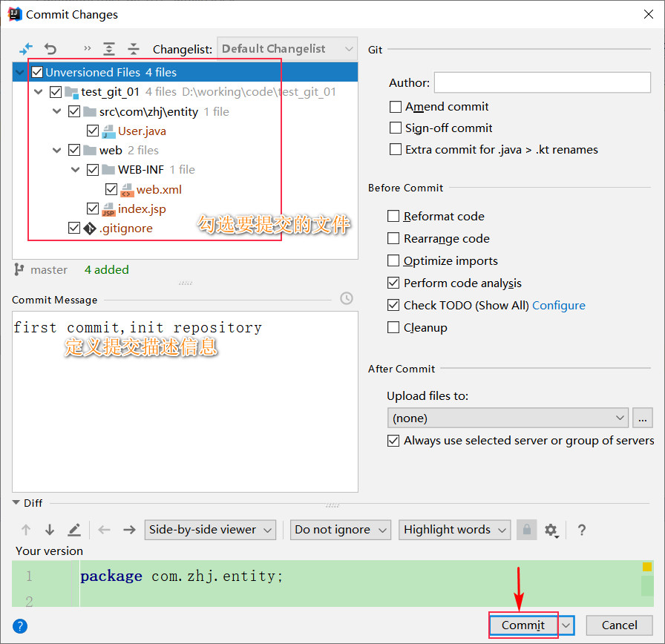Disable Check TODO checkbox
Image resolution: width=665 pixels, height=644 pixels.
(393, 305)
